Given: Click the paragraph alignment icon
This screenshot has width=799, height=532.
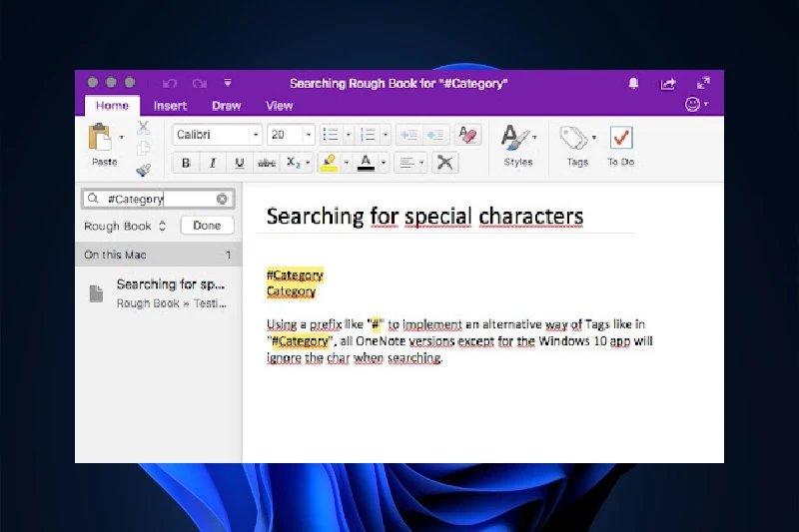Looking at the screenshot, I should (406, 163).
